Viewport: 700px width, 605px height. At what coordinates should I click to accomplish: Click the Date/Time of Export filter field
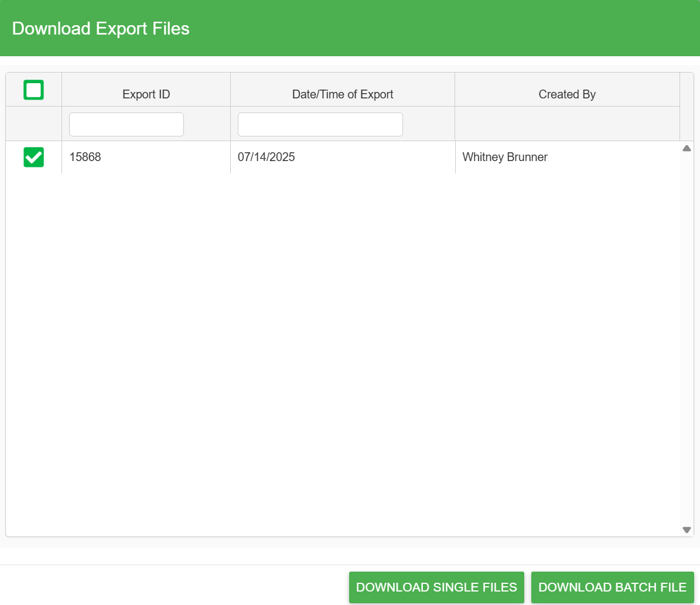(320, 124)
